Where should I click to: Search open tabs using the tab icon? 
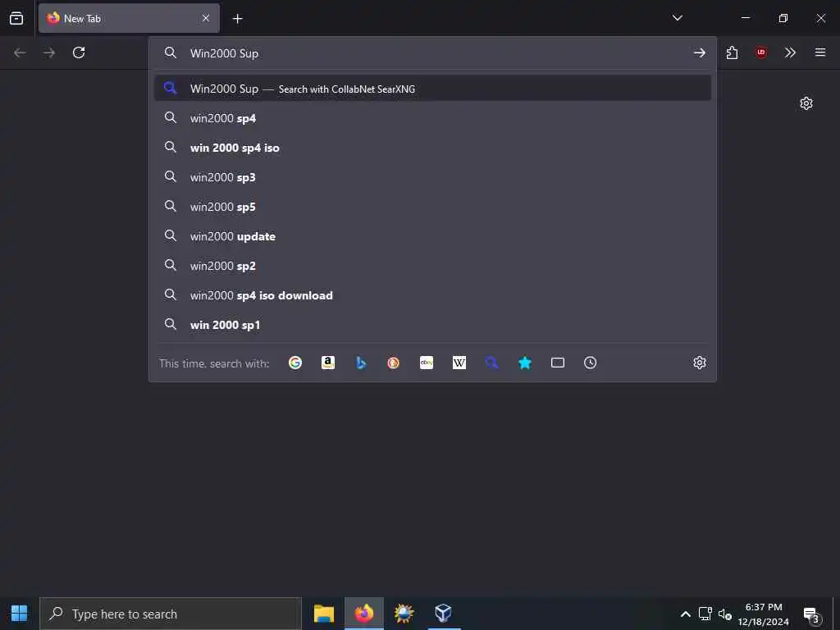[x=558, y=363]
